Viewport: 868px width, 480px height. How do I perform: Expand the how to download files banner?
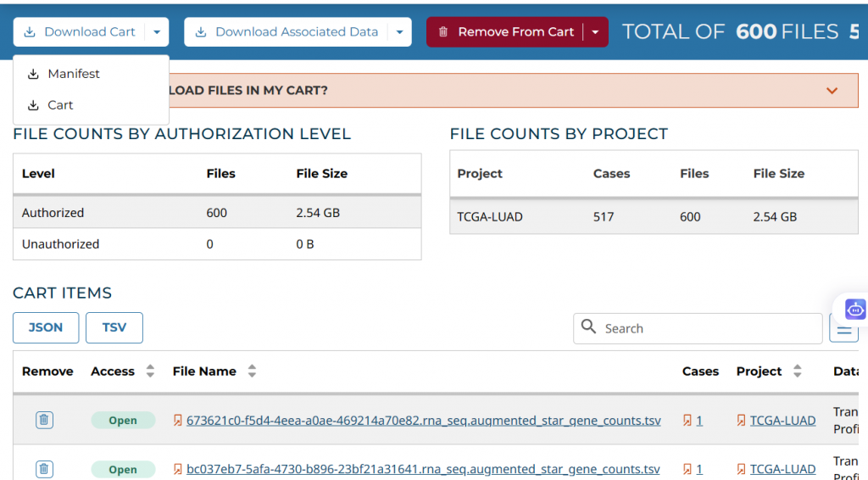point(832,91)
